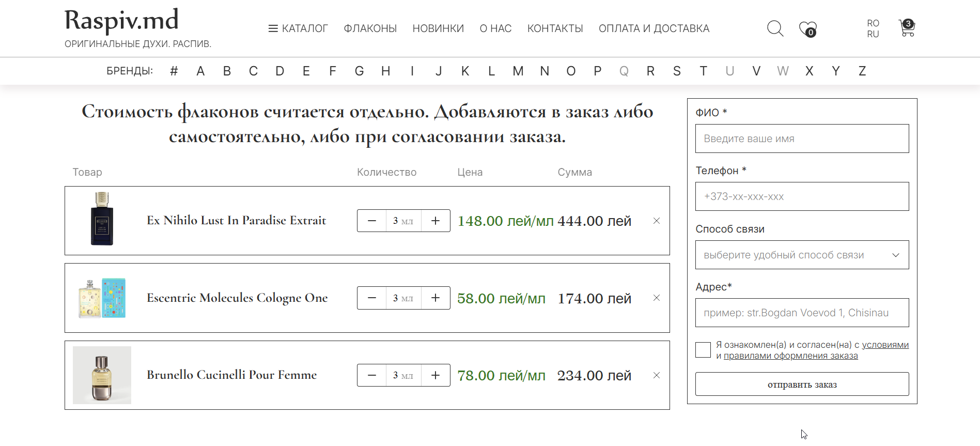The image size is (980, 446).
Task: Remove Brunello Cucinelli Pour Femme from cart
Action: coord(657,375)
